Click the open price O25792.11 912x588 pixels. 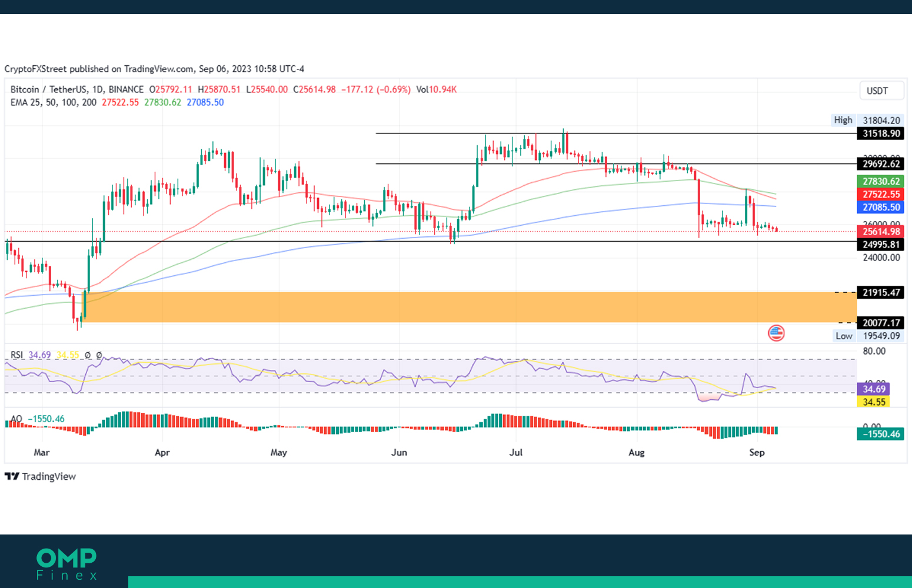pyautogui.click(x=171, y=89)
